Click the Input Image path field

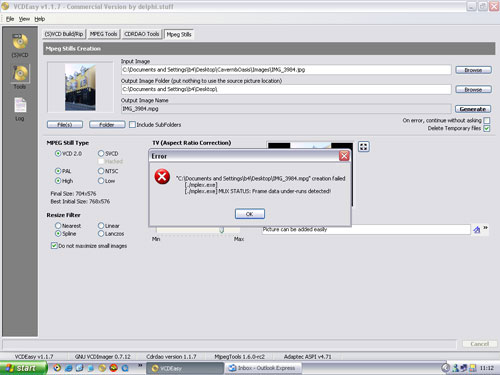tap(286, 70)
